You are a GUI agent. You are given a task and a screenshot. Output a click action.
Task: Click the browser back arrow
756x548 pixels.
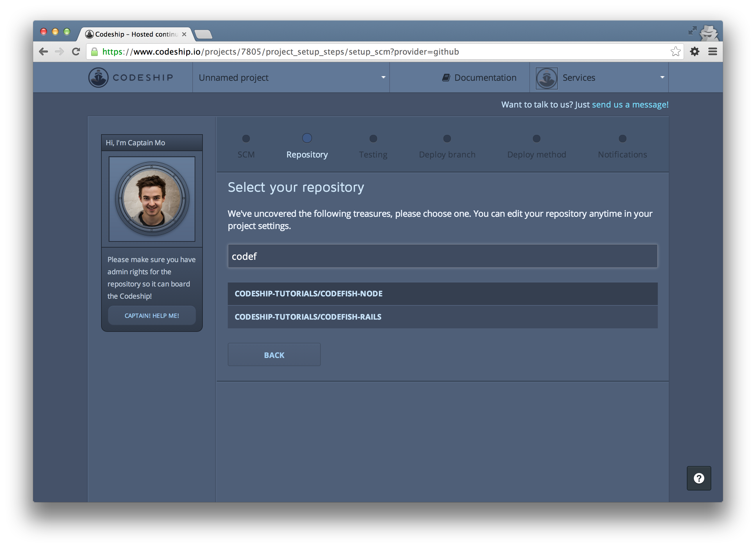tap(44, 52)
